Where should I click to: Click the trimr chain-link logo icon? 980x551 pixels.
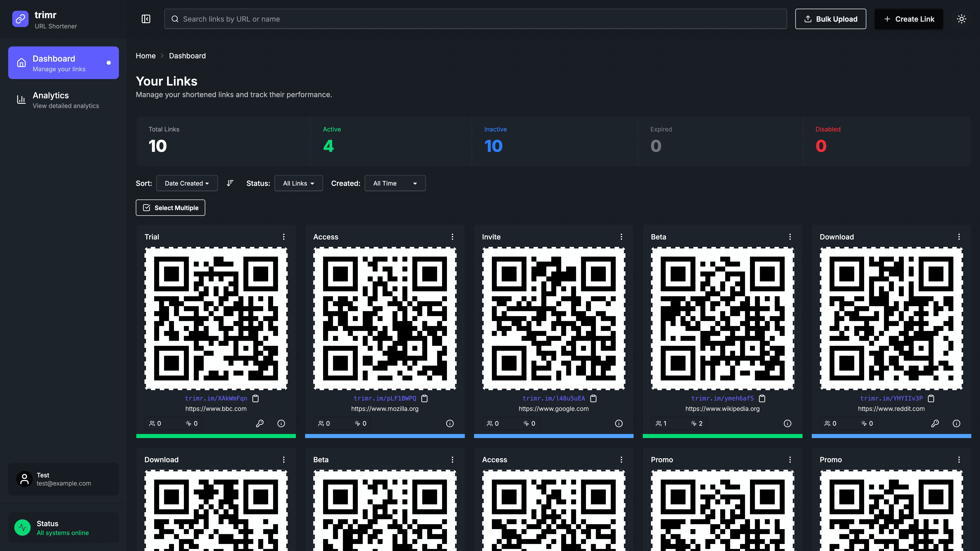click(20, 19)
